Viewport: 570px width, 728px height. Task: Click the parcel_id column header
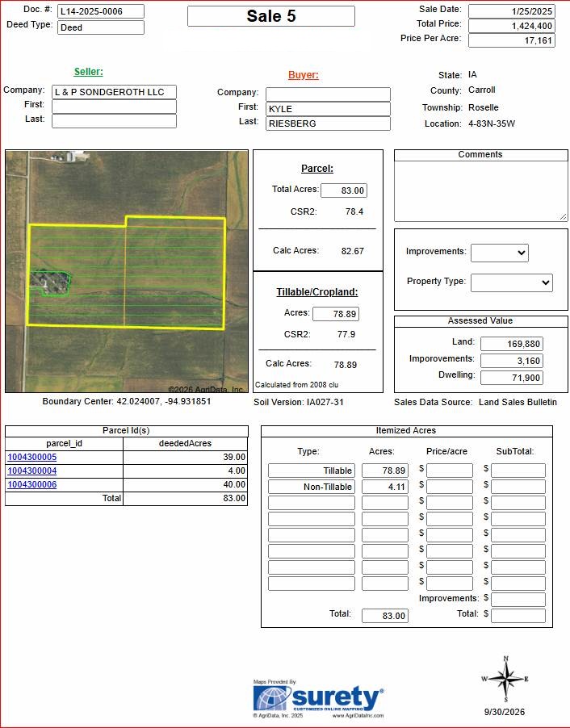pos(64,443)
